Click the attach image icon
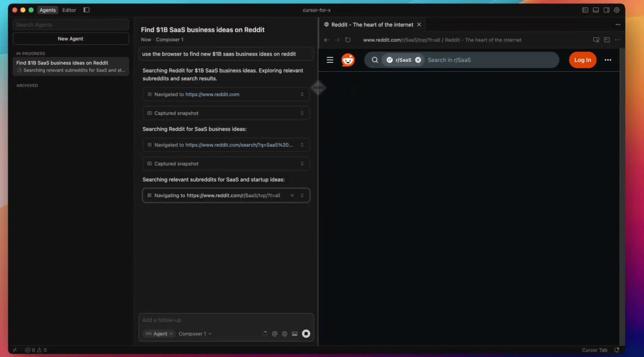Screen dimensions: 644x357 (295, 334)
